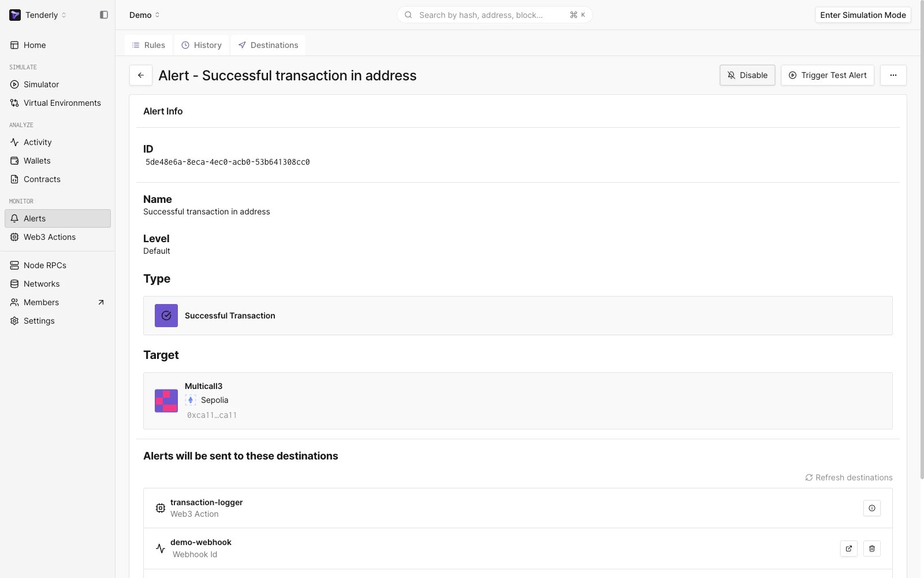Open Wallets in sidebar
The height and width of the screenshot is (578, 924).
(58, 161)
